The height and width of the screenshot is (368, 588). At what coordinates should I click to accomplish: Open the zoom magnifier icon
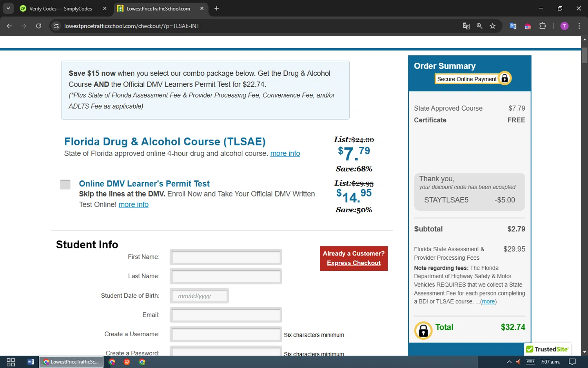(x=479, y=26)
